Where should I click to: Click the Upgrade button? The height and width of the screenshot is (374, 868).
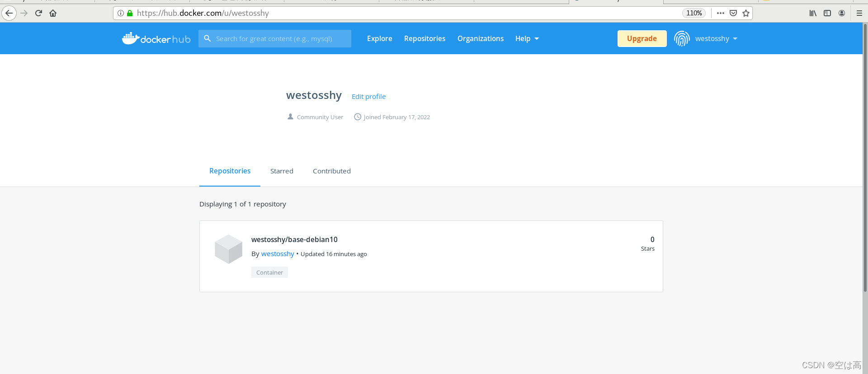(x=642, y=39)
